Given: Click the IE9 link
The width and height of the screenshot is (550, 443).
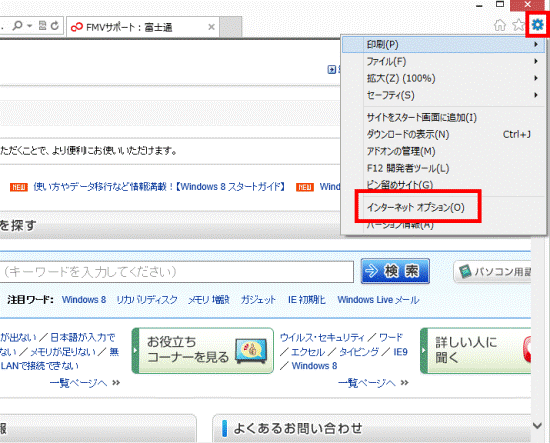Looking at the screenshot, I should point(400,352).
